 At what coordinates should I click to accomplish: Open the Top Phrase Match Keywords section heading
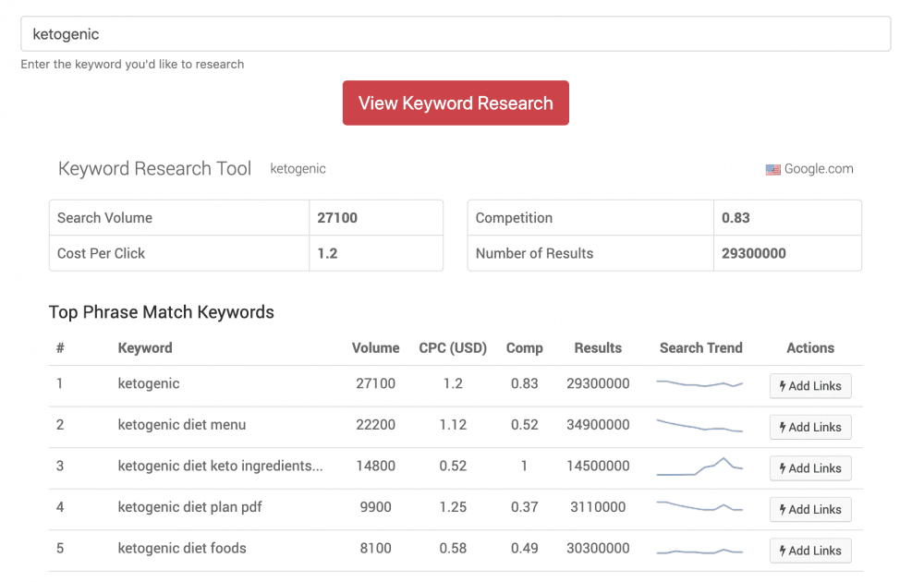(162, 312)
